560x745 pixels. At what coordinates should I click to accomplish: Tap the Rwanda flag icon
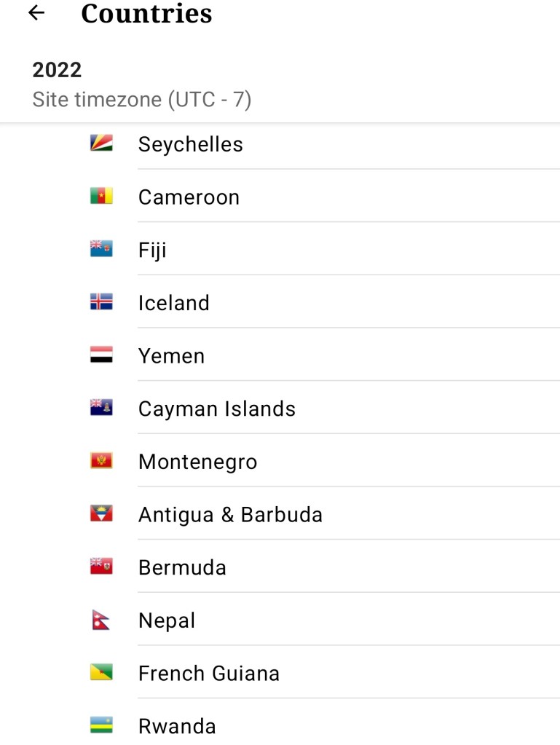(x=101, y=725)
